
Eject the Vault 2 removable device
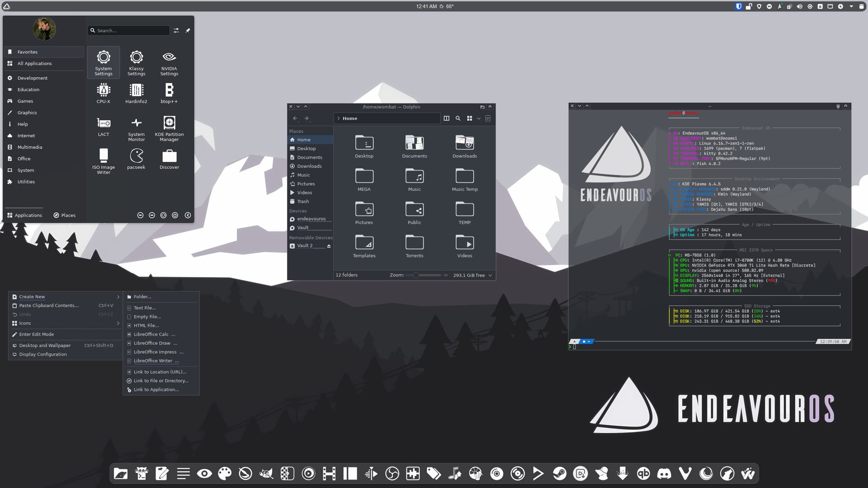tap(329, 246)
